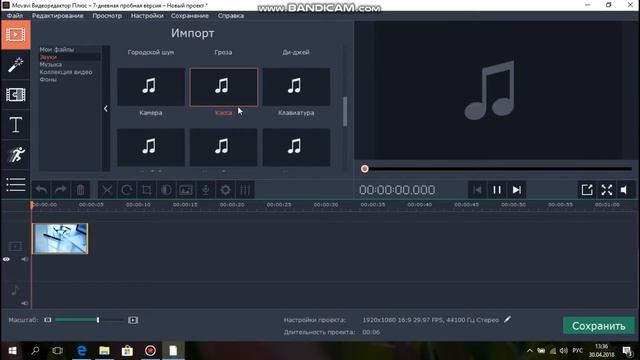
Task: Click the timeline zoom Масштаб slider handle
Action: tap(98, 320)
